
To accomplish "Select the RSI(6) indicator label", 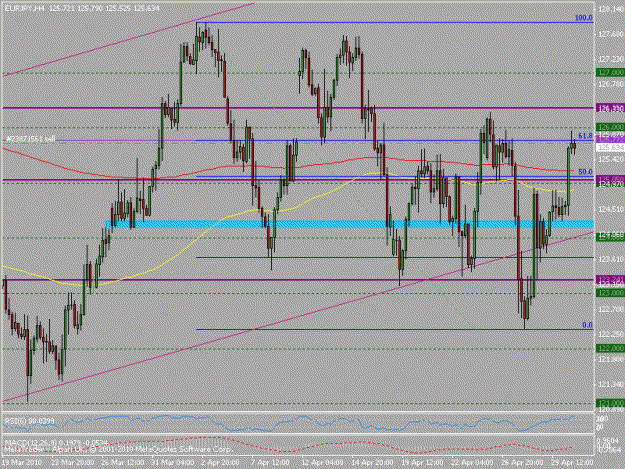I will 29,421.
